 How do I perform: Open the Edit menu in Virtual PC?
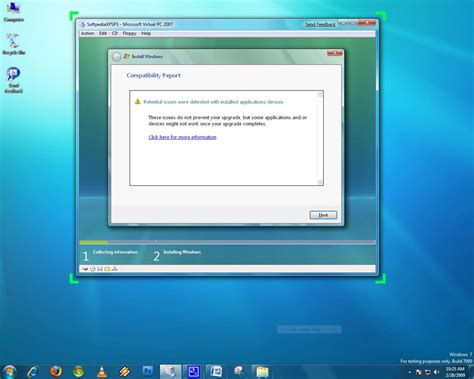[x=103, y=33]
